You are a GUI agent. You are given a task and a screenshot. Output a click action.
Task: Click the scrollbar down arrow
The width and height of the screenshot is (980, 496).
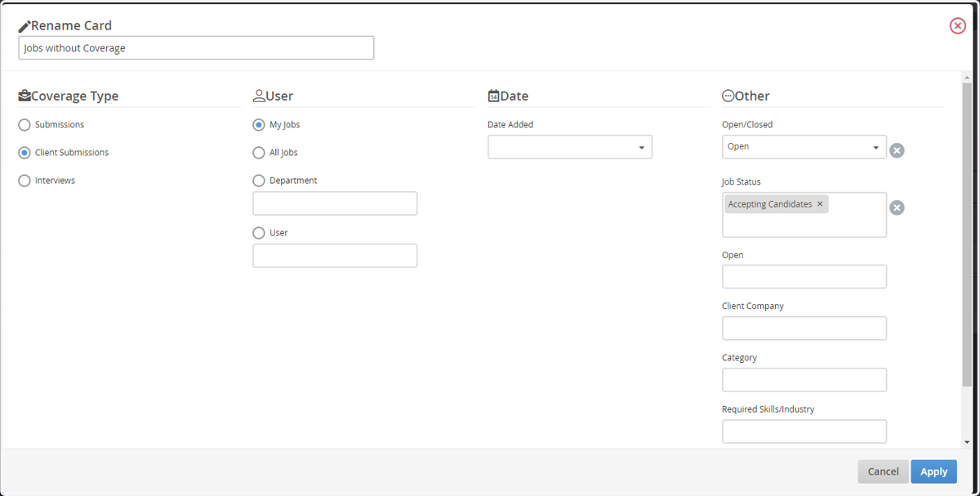(x=967, y=442)
